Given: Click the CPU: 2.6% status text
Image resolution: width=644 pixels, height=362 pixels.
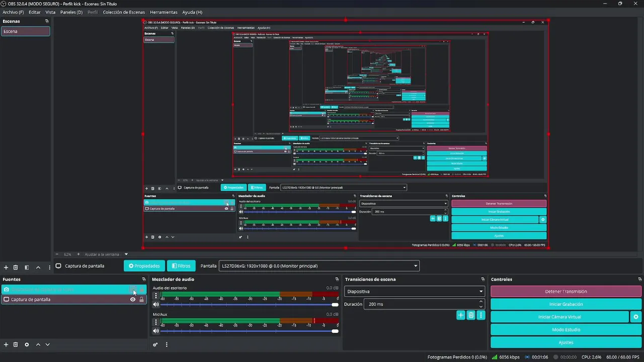Looking at the screenshot, I should pos(591,357).
